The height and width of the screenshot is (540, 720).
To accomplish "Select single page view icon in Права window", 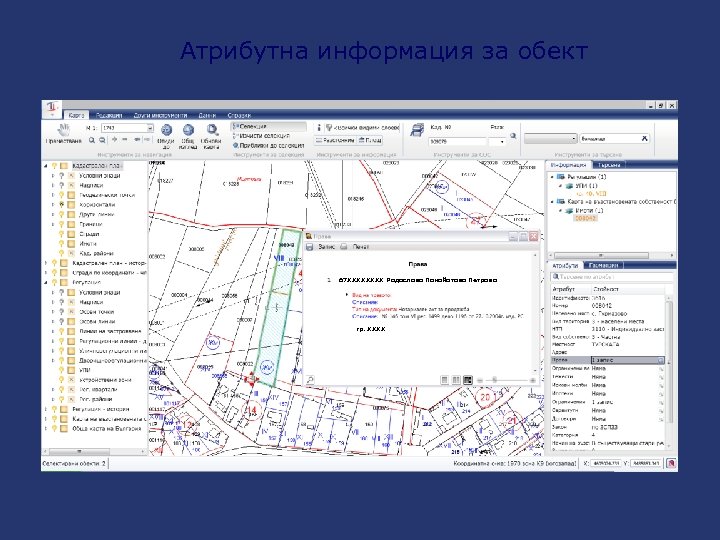I will 444,380.
